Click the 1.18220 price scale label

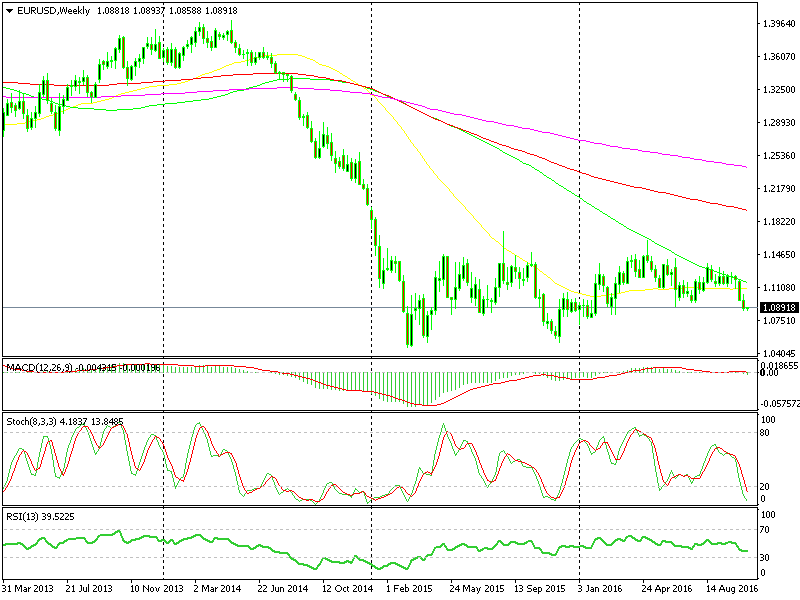click(779, 221)
